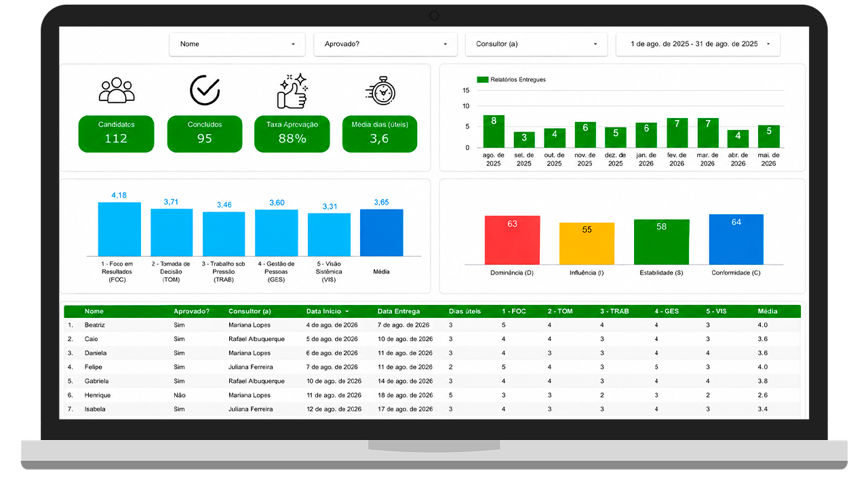868x488 pixels.
Task: Select the mar. de 2026 bar
Action: tap(708, 133)
